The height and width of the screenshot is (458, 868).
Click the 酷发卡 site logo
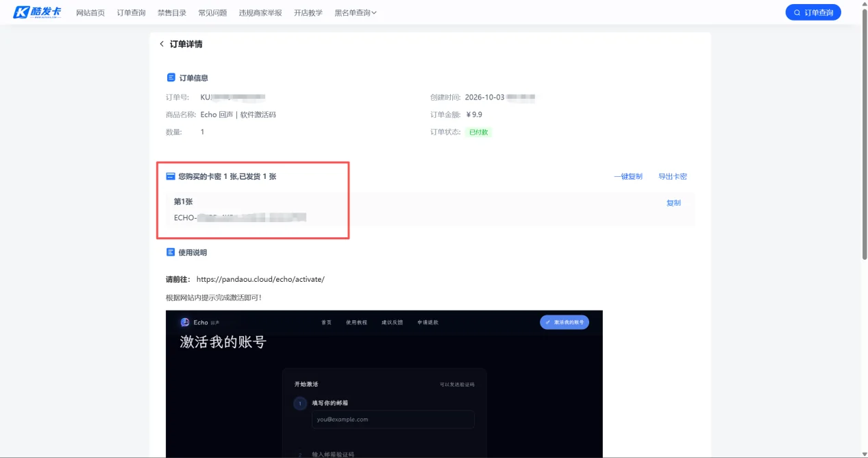point(37,12)
